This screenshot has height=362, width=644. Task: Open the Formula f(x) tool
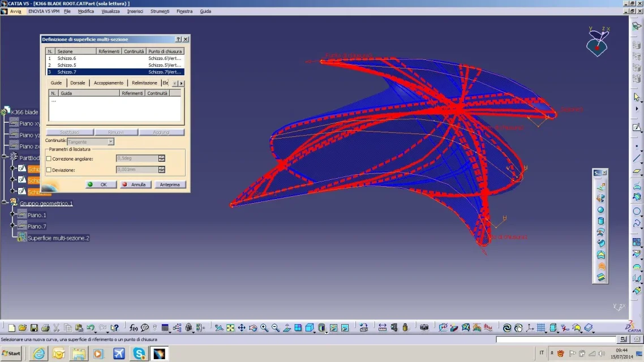tap(134, 327)
